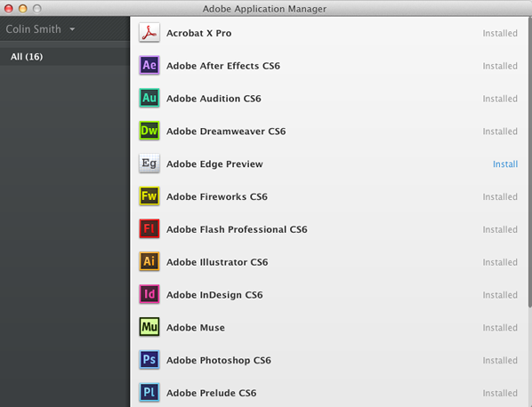The width and height of the screenshot is (532, 407).
Task: Select the Adobe Audition CS6 name
Action: click(x=214, y=99)
